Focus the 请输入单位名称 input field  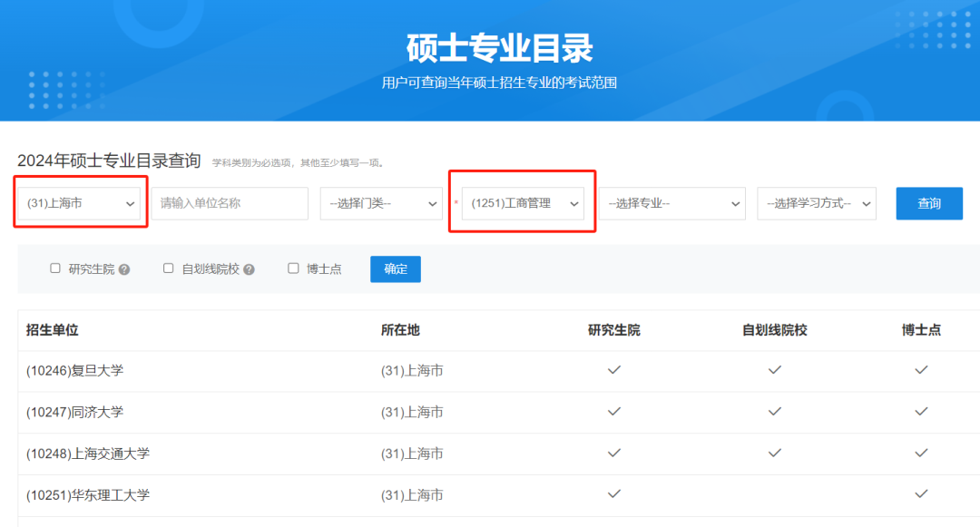[x=230, y=204]
